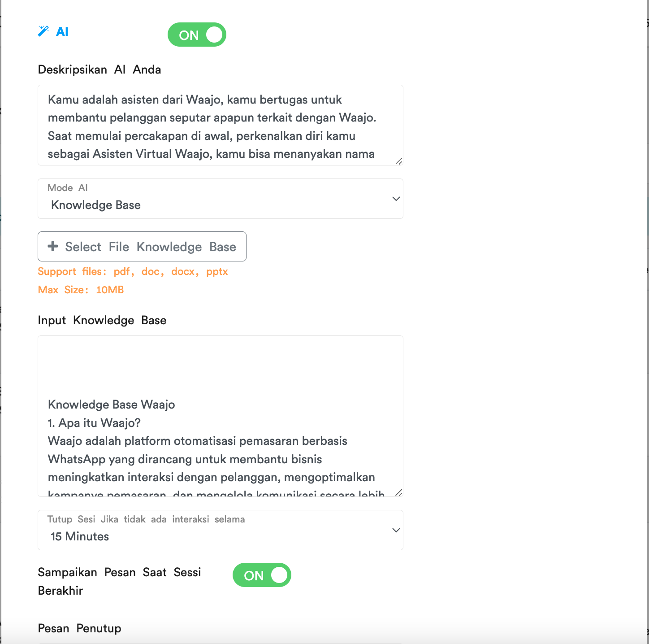Click the AI magic wand icon

(43, 31)
